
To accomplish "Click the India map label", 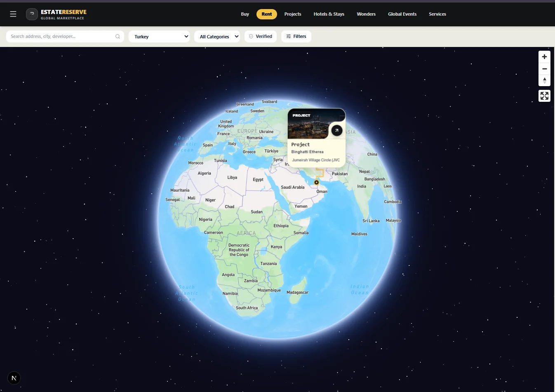I will (x=362, y=186).
